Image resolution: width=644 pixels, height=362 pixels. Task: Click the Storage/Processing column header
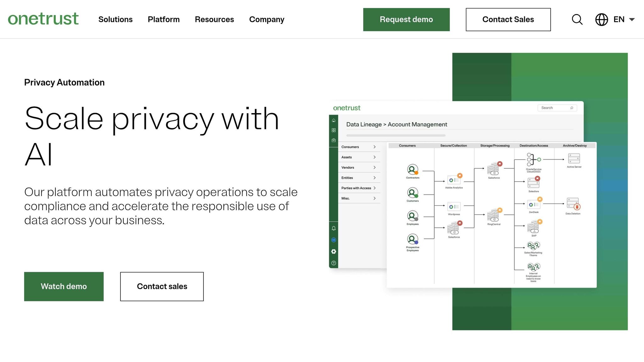[495, 145]
